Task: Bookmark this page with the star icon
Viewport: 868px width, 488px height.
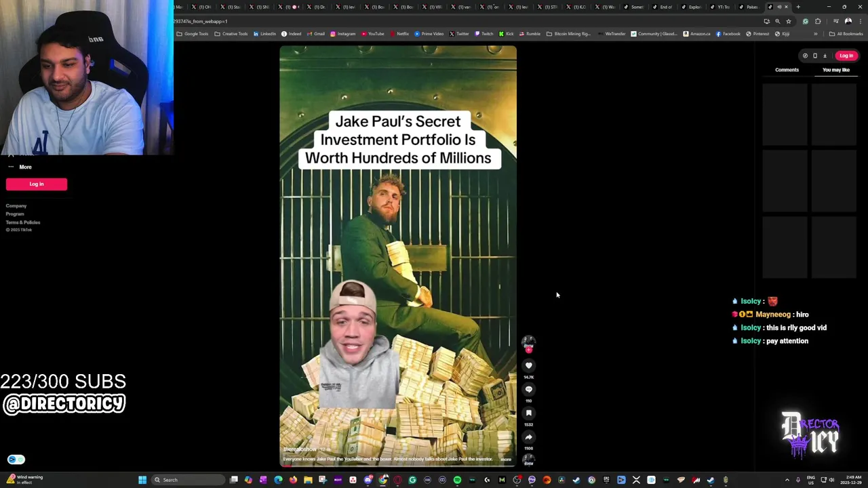Action: pos(788,21)
